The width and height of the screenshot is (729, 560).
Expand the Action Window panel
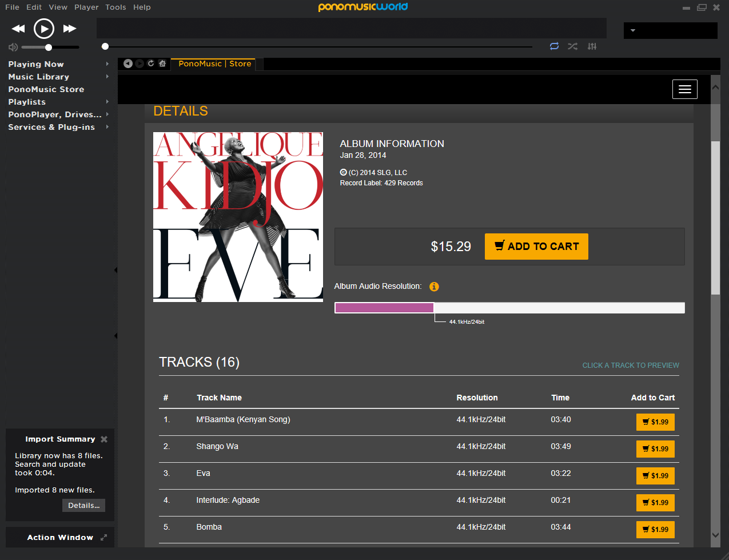[x=103, y=538]
